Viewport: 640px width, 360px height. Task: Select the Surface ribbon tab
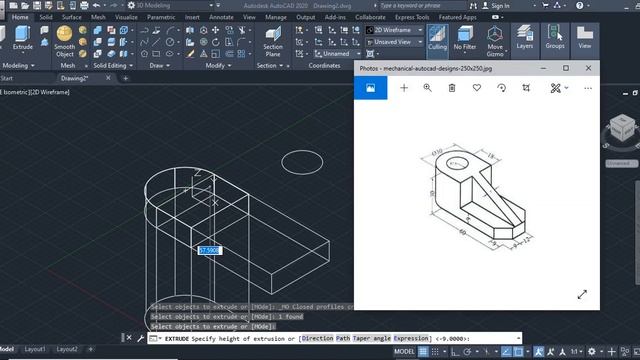(x=71, y=17)
